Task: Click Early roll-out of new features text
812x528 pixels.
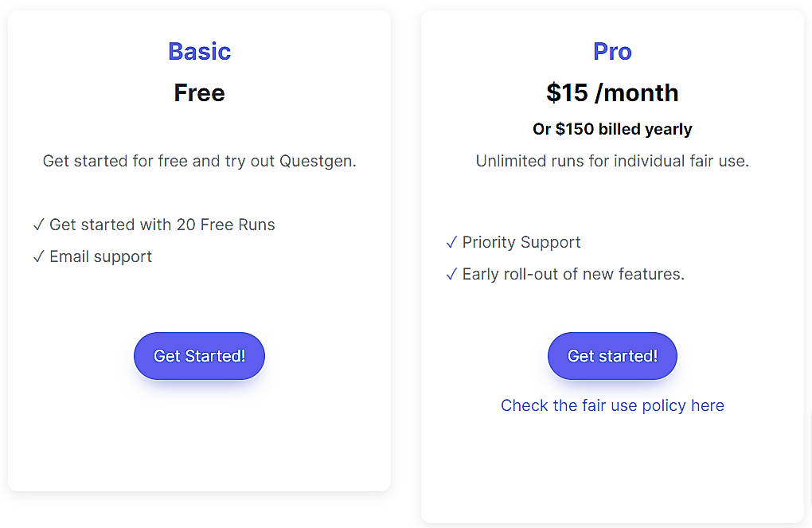Action: point(573,274)
